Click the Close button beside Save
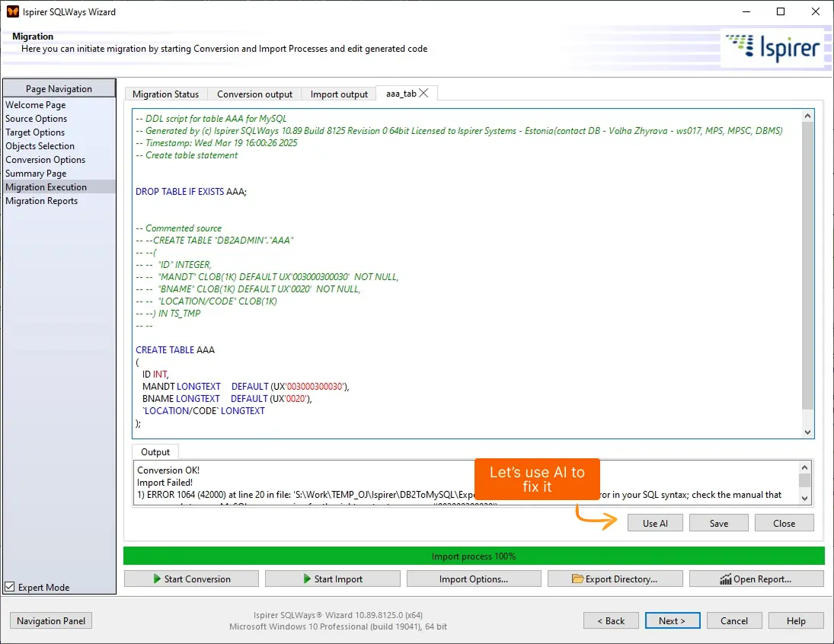The height and width of the screenshot is (644, 834). [784, 523]
